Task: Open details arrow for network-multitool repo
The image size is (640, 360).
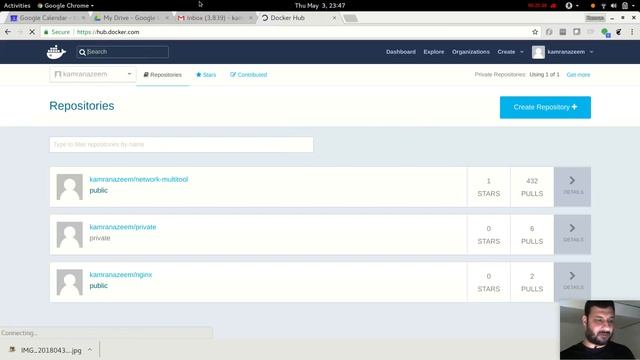Action: tap(572, 187)
